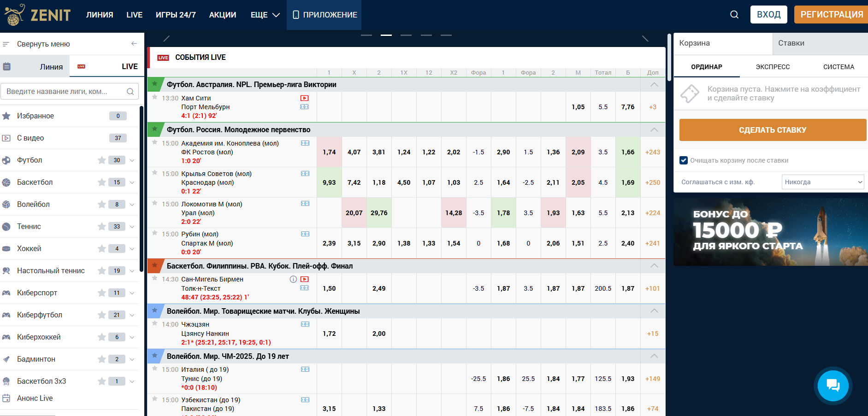Image resolution: width=868 pixels, height=416 pixels.
Task: Open АКЦИИ in top navigation
Action: pyautogui.click(x=223, y=15)
